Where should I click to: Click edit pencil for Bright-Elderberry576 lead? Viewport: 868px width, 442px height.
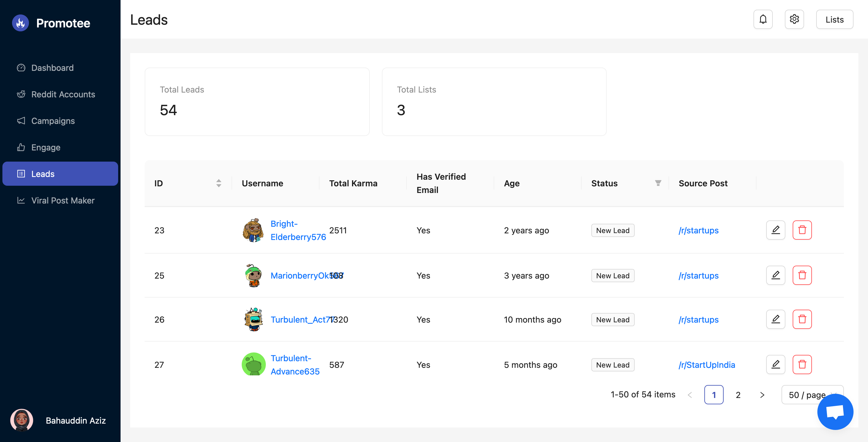coord(775,230)
